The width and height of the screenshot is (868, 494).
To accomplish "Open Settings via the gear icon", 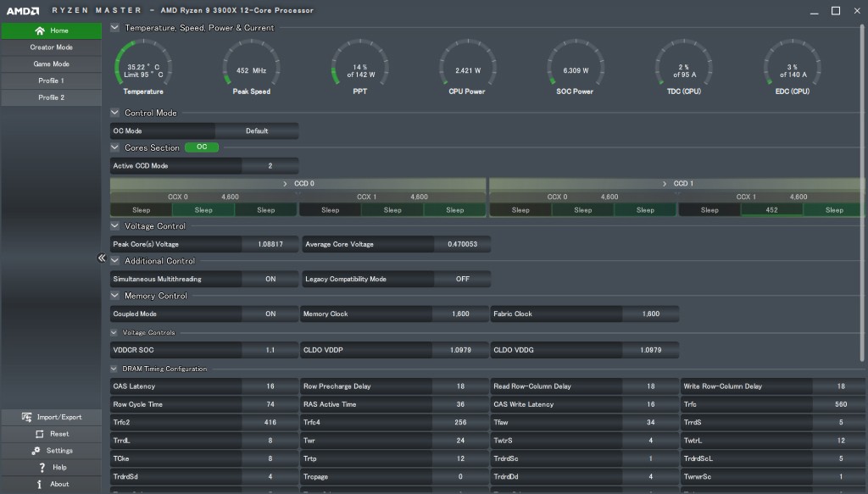I will [x=36, y=451].
